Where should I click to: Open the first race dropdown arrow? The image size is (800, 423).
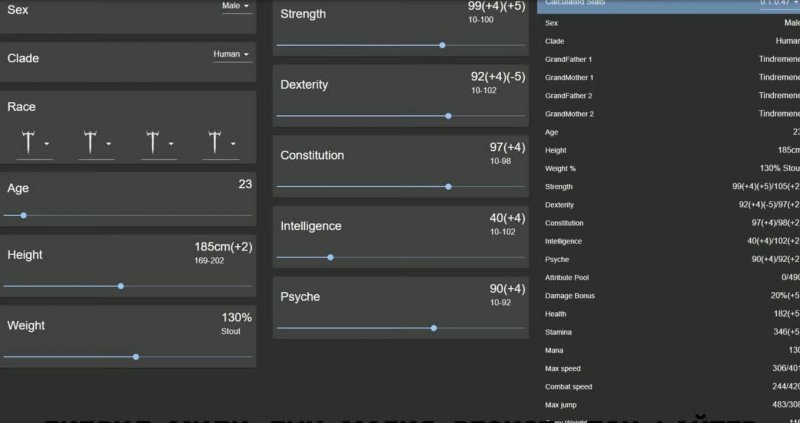click(46, 144)
